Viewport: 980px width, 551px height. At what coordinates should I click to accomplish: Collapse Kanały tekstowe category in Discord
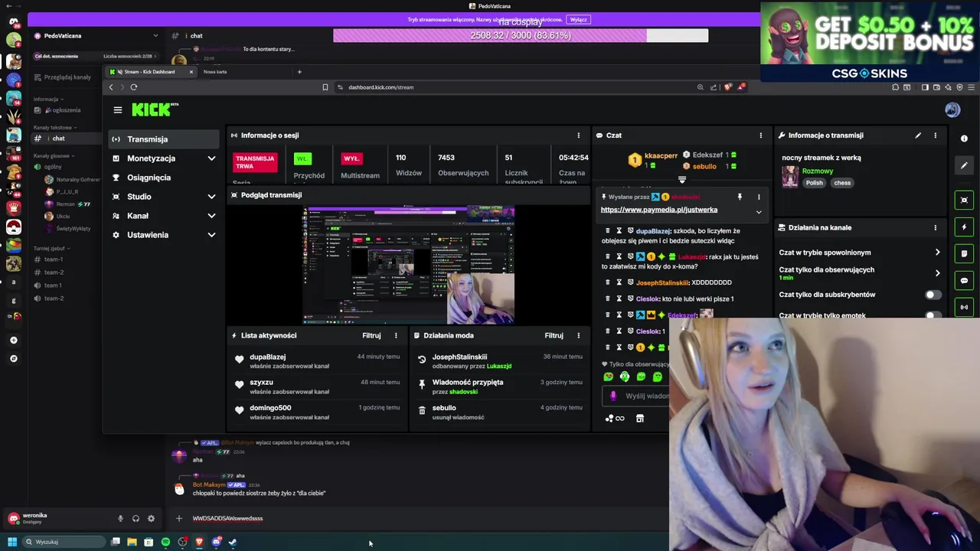click(x=54, y=128)
